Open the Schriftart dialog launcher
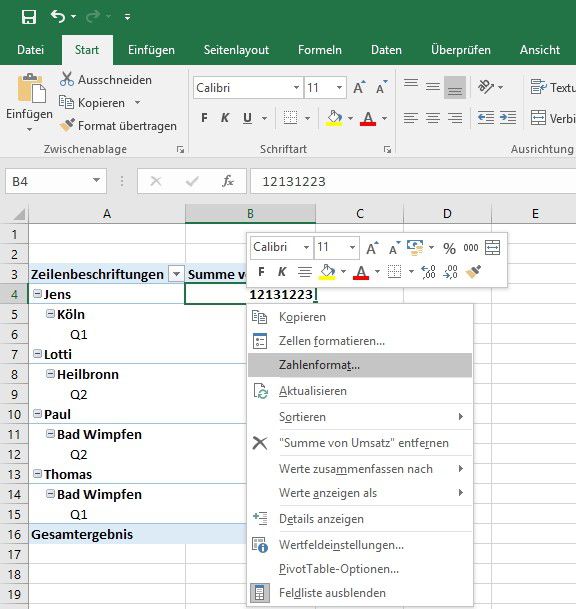The image size is (576, 609). tap(387, 150)
